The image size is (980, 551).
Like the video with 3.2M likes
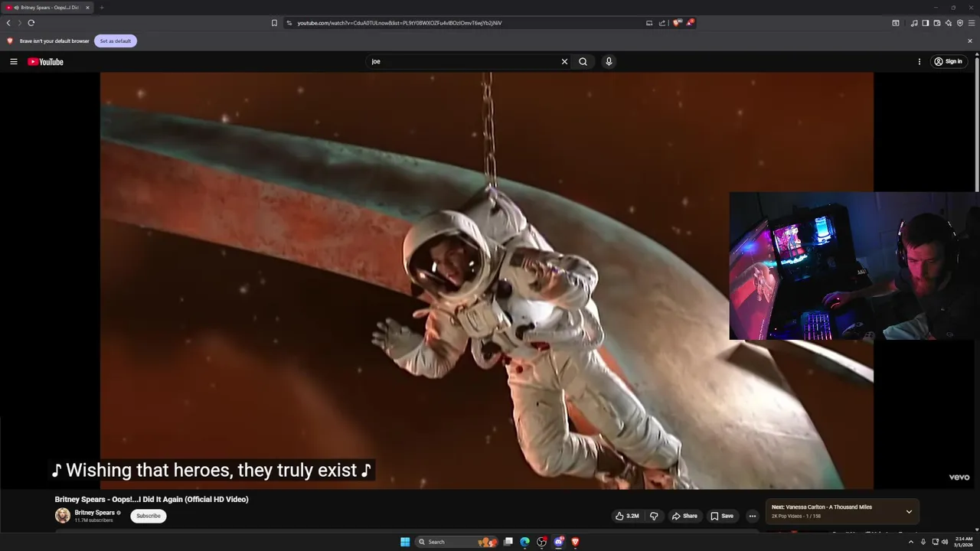(627, 516)
